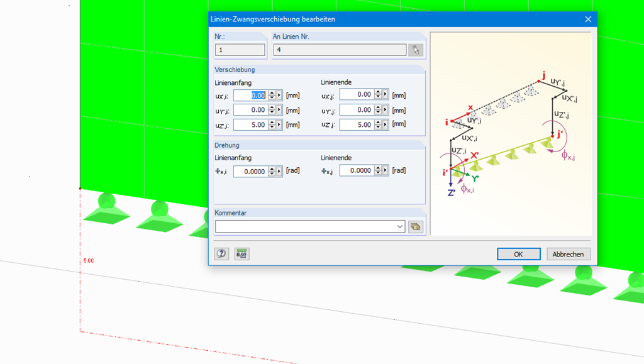Viewport: 644px width, 364px height.
Task: Increase uX',i with the spinner up arrow
Action: pos(272,93)
